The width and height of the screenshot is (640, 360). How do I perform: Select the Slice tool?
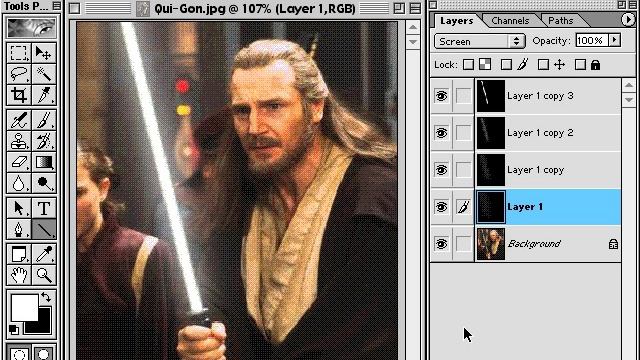click(x=44, y=95)
